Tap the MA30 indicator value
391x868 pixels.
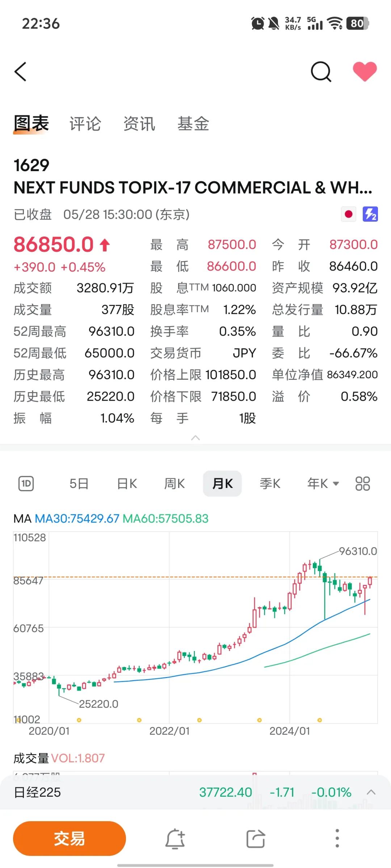(x=77, y=519)
